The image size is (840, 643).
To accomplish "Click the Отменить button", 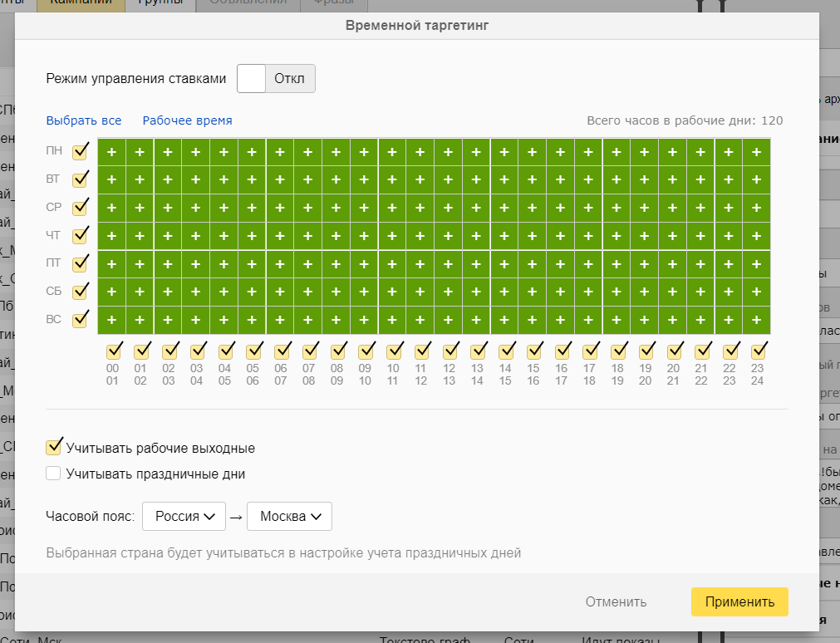I will pos(616,602).
